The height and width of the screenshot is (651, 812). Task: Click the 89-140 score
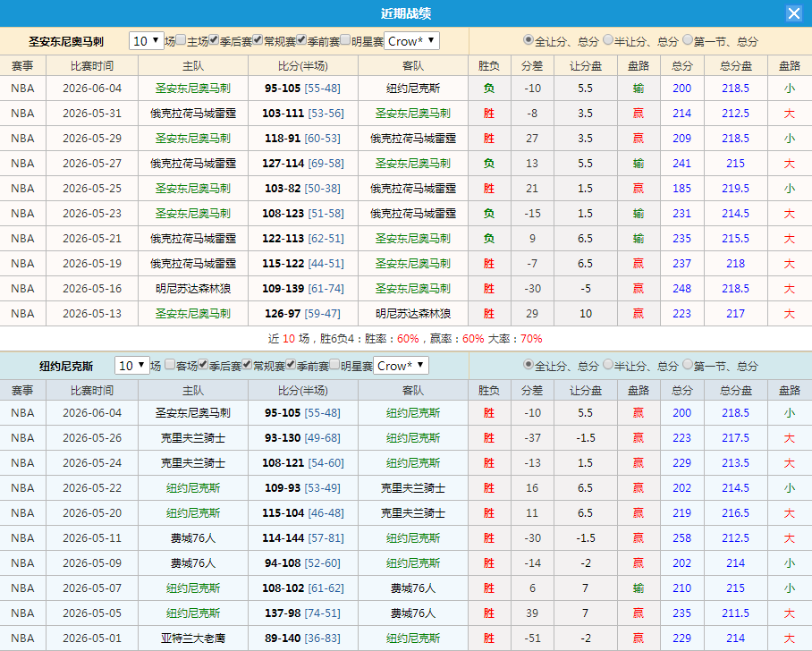click(x=283, y=638)
